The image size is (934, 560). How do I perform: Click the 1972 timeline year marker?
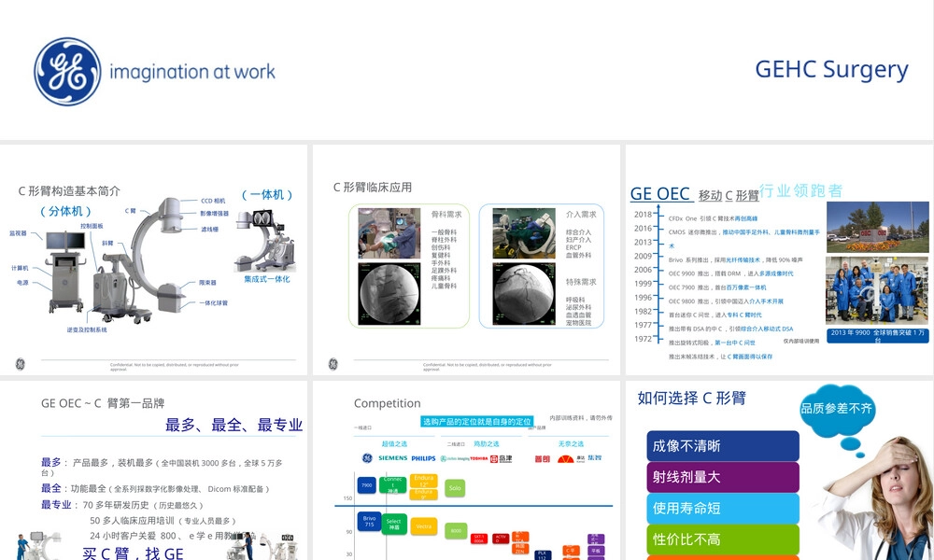[x=643, y=339]
